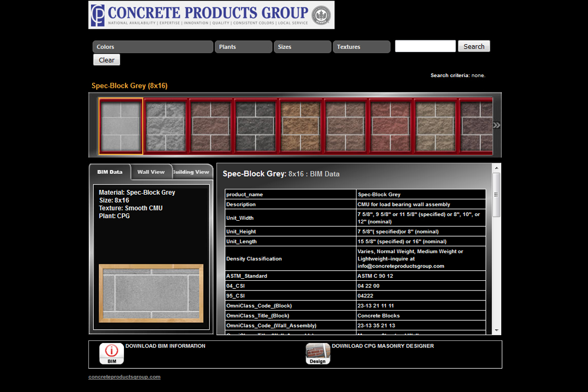Select the partially visible purple-brown swatch
This screenshot has width=588, height=392.
point(476,126)
